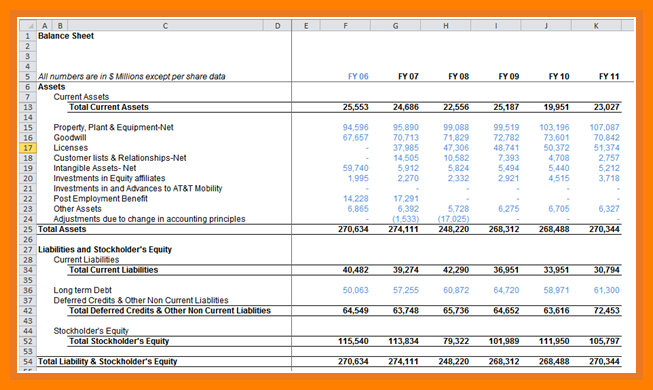Select highlighted row 17 header
653x390 pixels.
28,148
